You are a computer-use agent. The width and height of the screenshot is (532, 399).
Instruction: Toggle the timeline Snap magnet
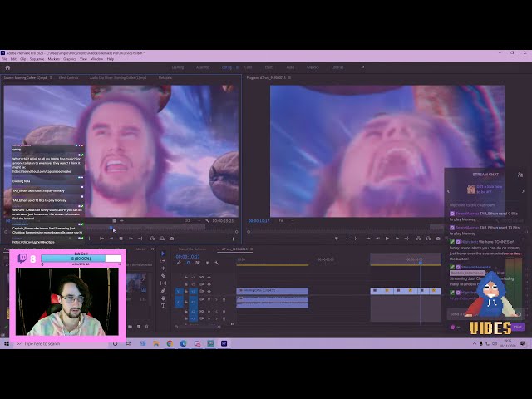click(189, 263)
